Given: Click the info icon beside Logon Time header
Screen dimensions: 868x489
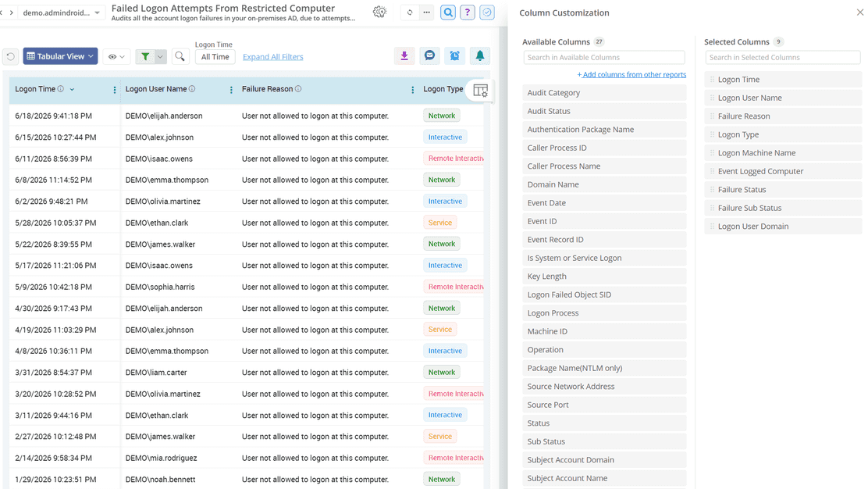Looking at the screenshot, I should 61,88.
